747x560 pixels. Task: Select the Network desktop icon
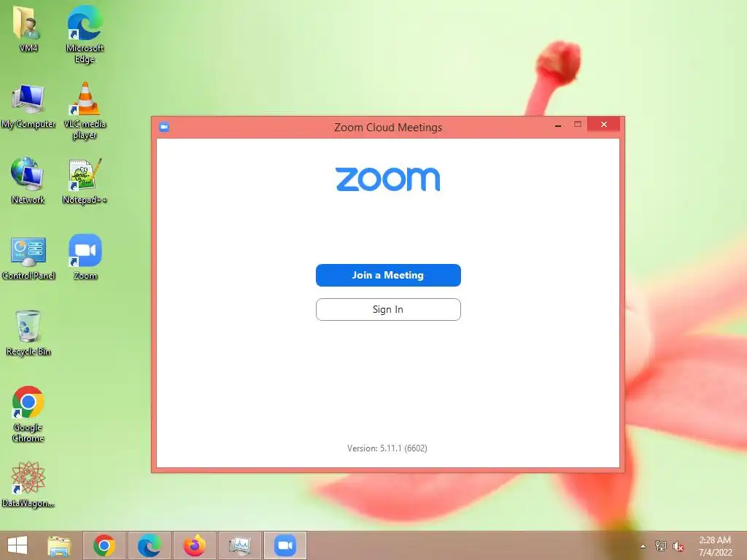click(x=28, y=181)
